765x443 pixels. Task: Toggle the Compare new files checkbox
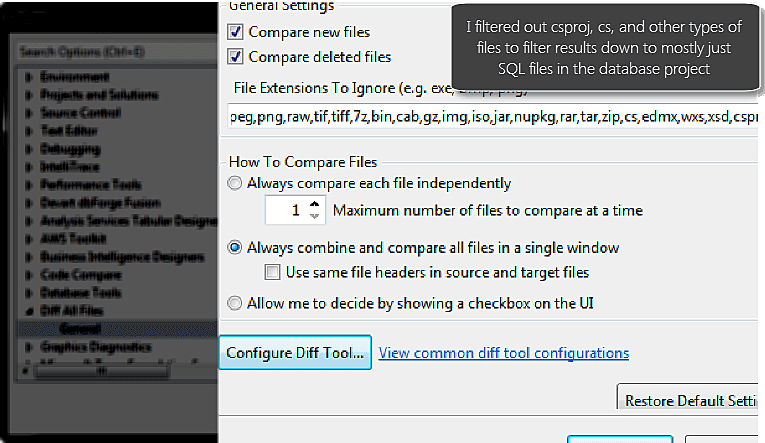tap(236, 33)
